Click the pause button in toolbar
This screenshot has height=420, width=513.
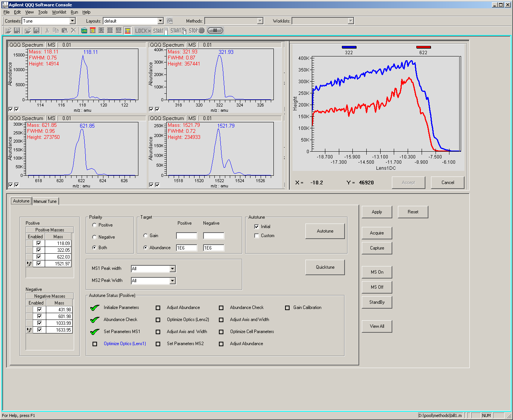pos(215,30)
